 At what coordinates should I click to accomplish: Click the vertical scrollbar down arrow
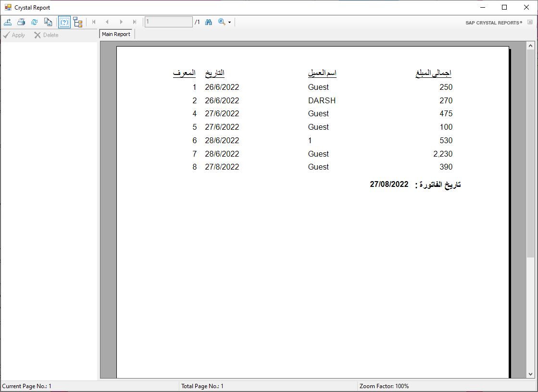[x=531, y=374]
